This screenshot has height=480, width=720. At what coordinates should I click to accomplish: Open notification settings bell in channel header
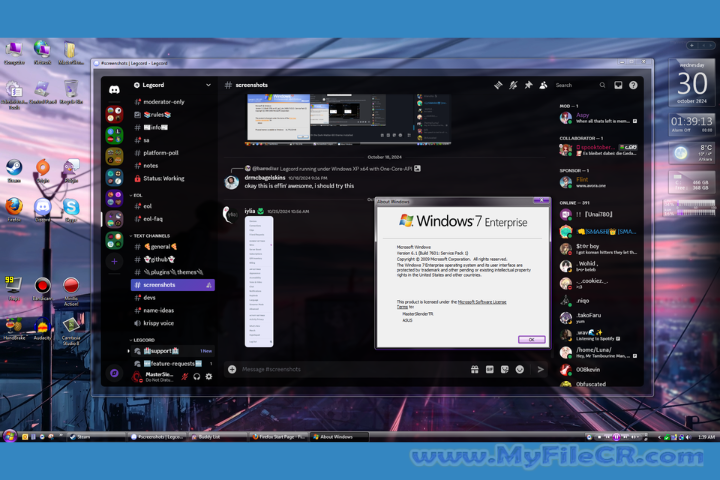coord(513,85)
